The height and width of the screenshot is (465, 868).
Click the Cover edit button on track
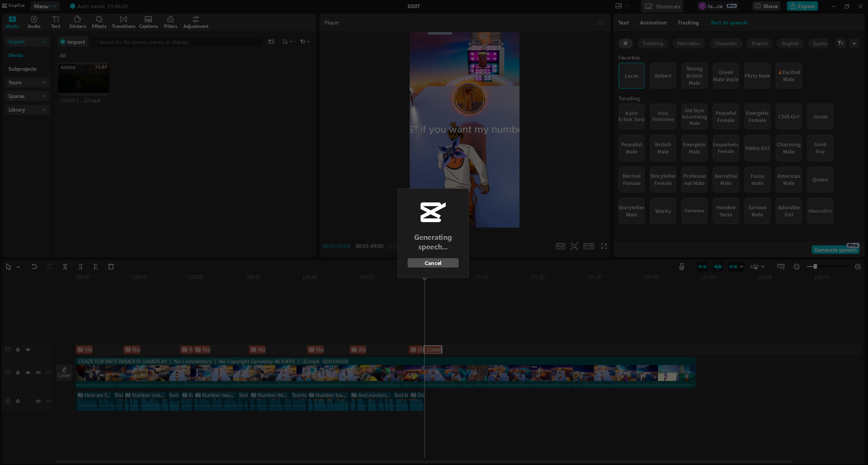point(64,372)
